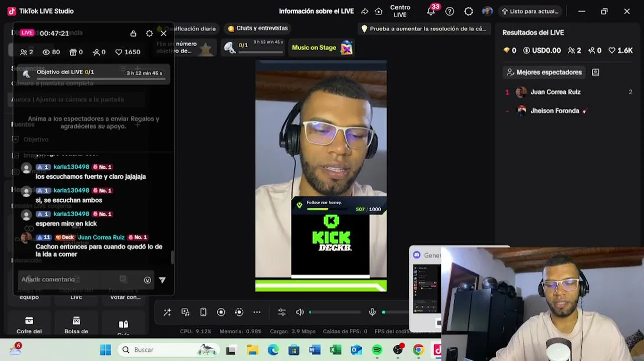644x361 pixels.
Task: Click Music on Stage banner
Action: pyautogui.click(x=322, y=48)
